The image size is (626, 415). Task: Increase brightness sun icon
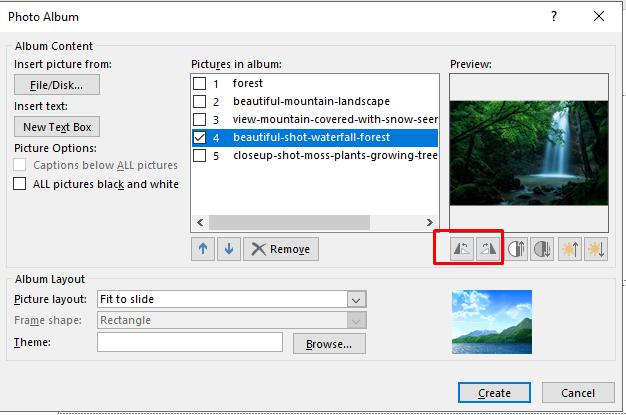(570, 249)
